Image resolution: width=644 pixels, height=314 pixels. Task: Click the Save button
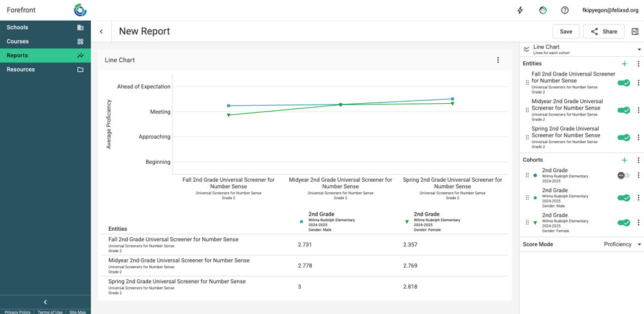pos(565,32)
